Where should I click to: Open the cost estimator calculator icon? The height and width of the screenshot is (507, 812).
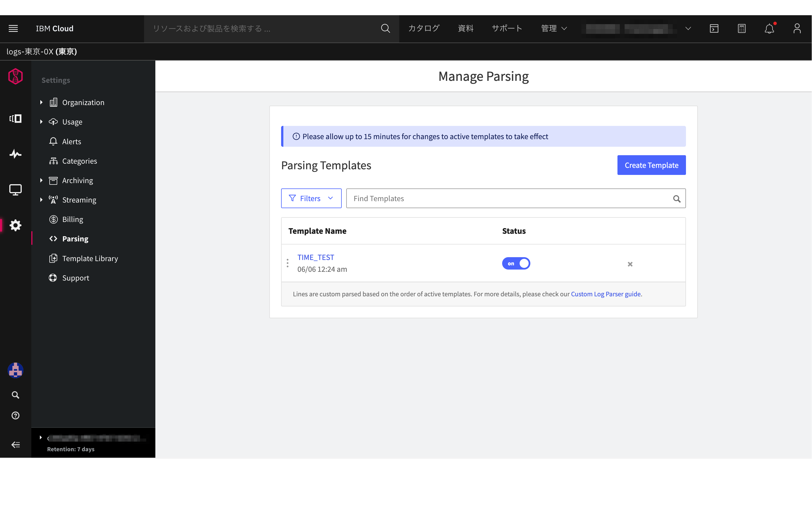pos(742,28)
